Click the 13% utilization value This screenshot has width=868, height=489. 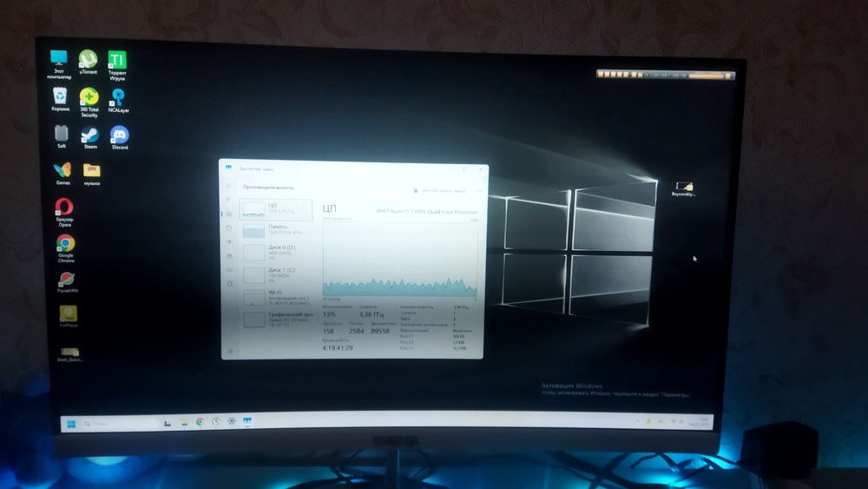point(329,314)
